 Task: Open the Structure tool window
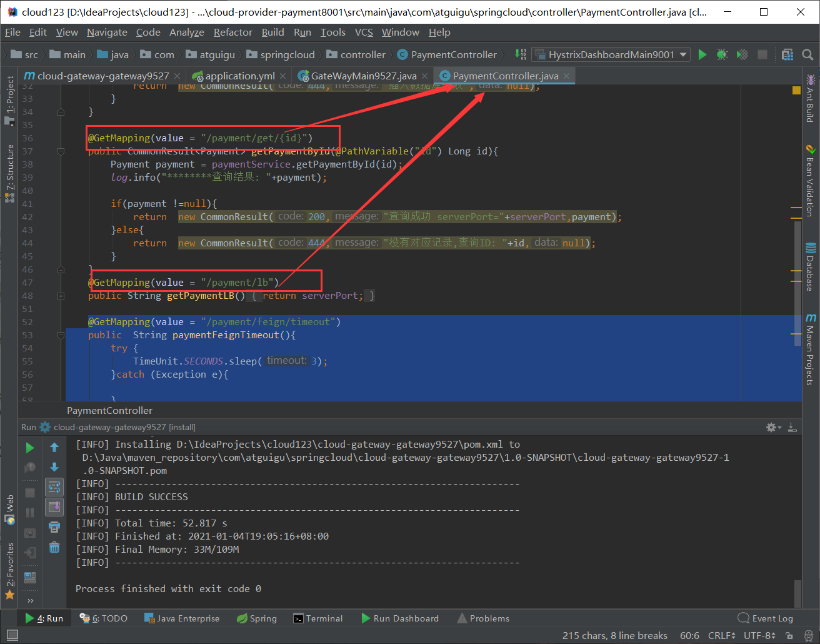(x=9, y=173)
